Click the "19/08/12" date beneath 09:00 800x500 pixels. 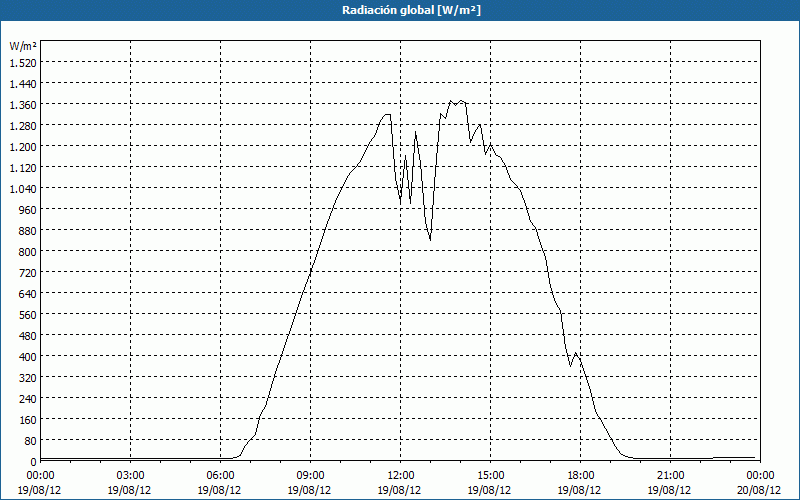[310, 490]
